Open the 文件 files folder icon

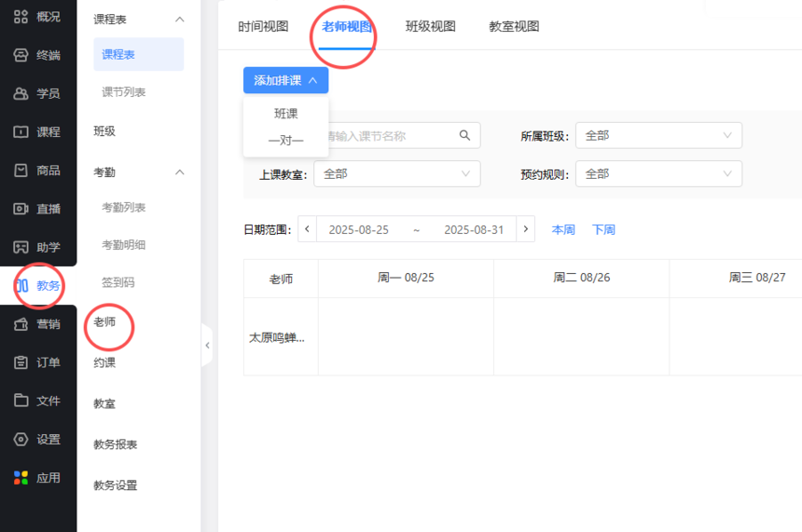21,401
